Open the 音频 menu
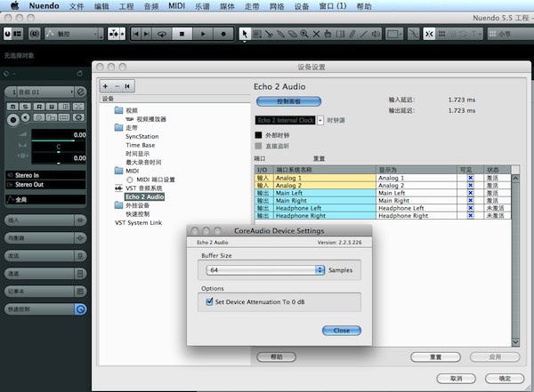Screen dimensions: 534x392 [x=151, y=6]
